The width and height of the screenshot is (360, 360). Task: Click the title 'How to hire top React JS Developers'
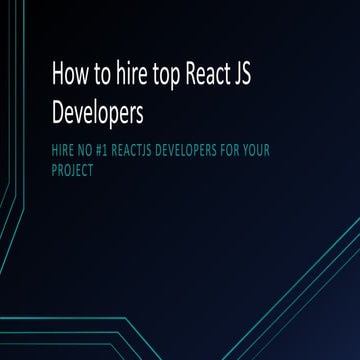(x=151, y=93)
